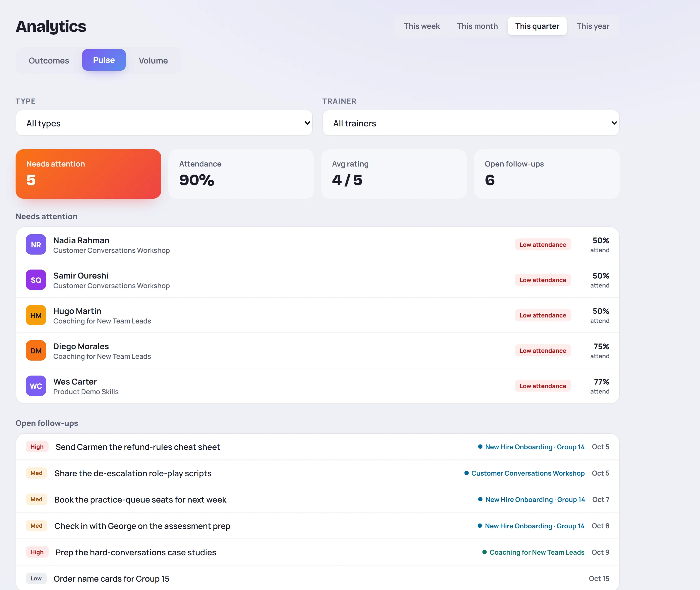Click Low attendance badge for Wes Carter
Screen dimensions: 700x590
[542, 386]
